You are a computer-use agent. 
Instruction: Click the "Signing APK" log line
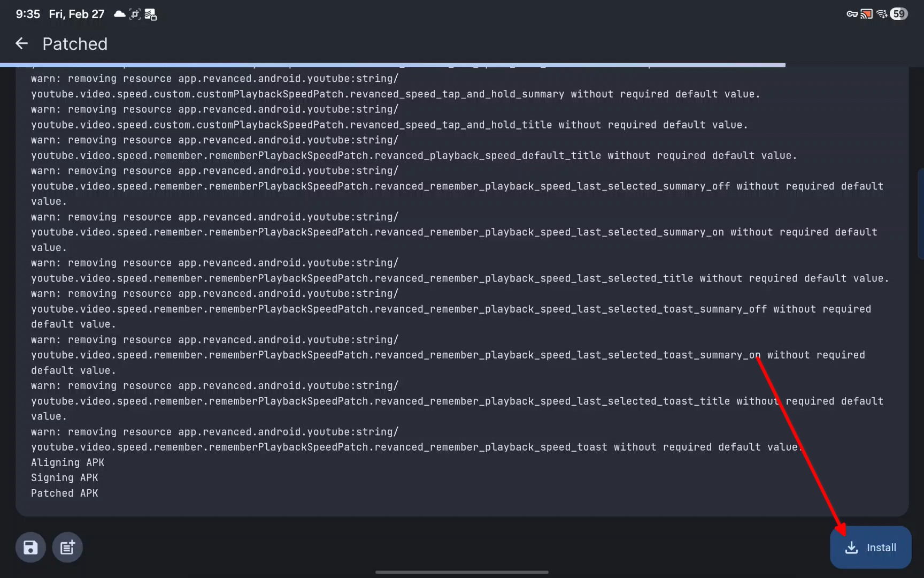[65, 477]
